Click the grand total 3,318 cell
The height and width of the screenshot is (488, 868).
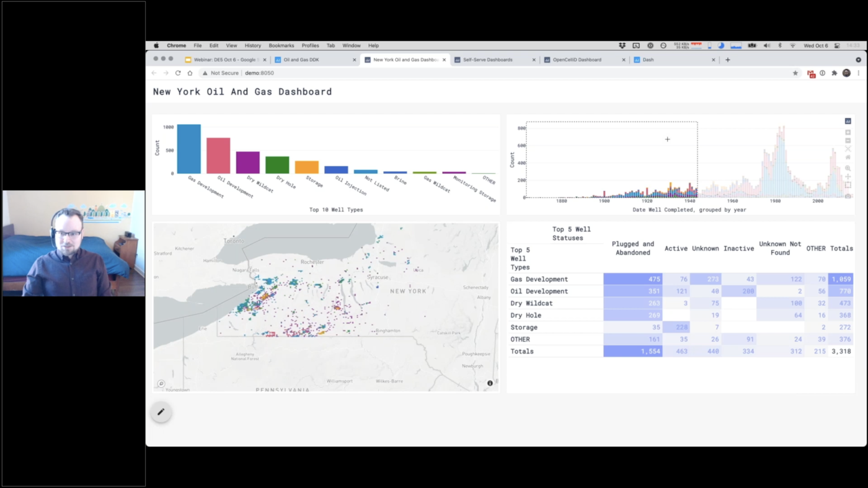click(841, 352)
